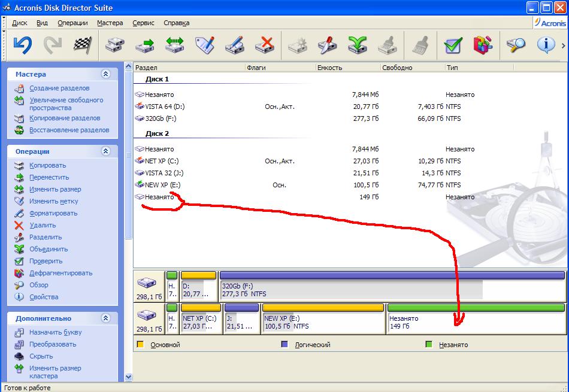Click the greyed Create partition toolbar icon
The image size is (569, 392).
click(x=298, y=45)
